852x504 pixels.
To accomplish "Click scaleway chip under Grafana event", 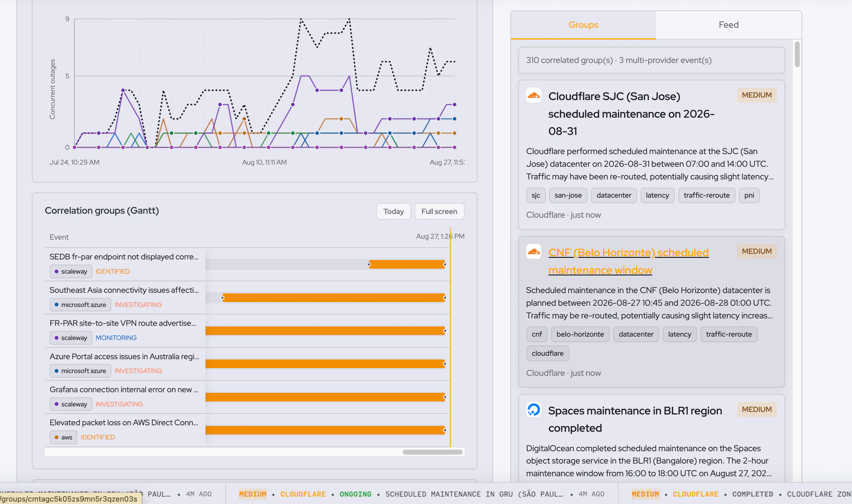I will click(71, 404).
